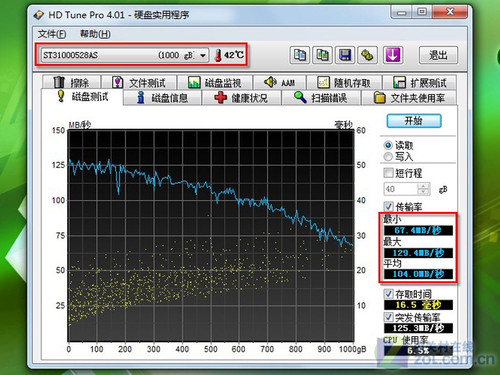Select the 写入 radio button
Image resolution: width=500 pixels, height=375 pixels.
[x=388, y=156]
